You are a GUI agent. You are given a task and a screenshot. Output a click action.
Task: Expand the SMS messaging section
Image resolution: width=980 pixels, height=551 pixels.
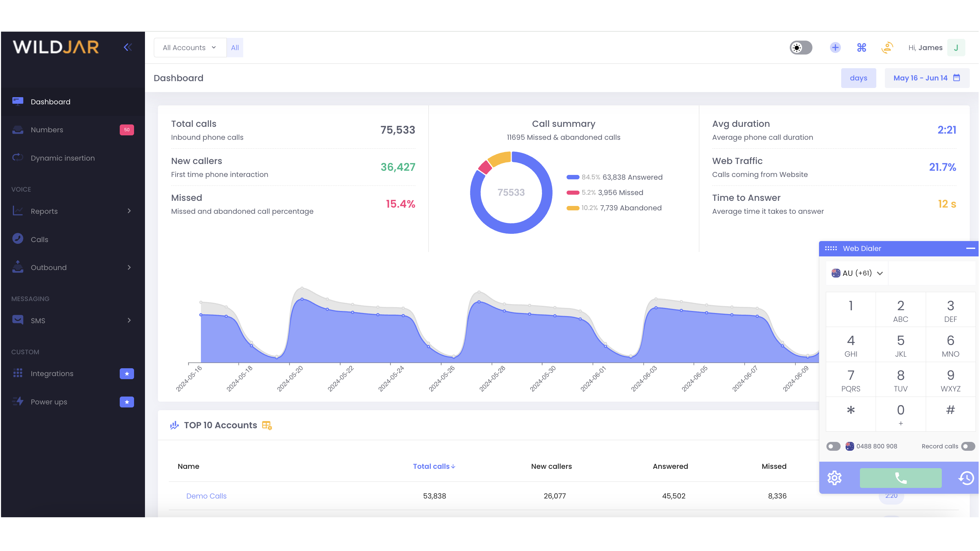click(38, 320)
